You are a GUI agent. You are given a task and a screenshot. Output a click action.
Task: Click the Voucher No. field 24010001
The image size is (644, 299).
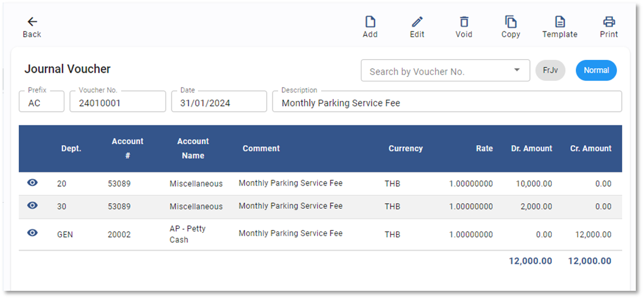tap(117, 103)
